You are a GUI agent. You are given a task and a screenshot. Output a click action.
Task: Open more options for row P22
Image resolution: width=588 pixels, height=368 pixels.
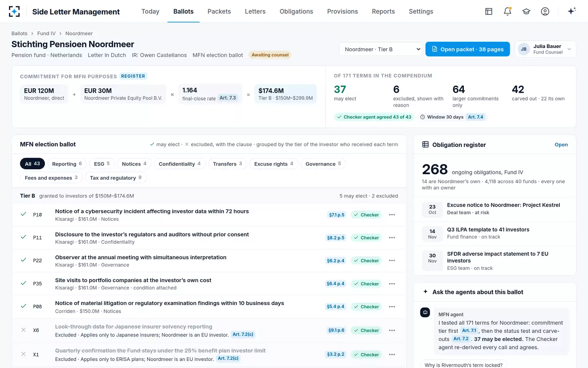tap(392, 260)
